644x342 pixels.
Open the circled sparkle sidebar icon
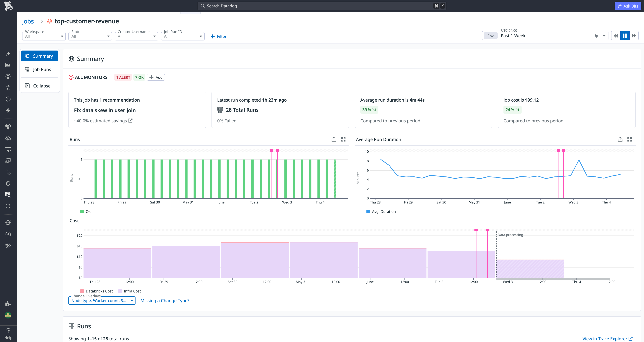click(x=8, y=206)
